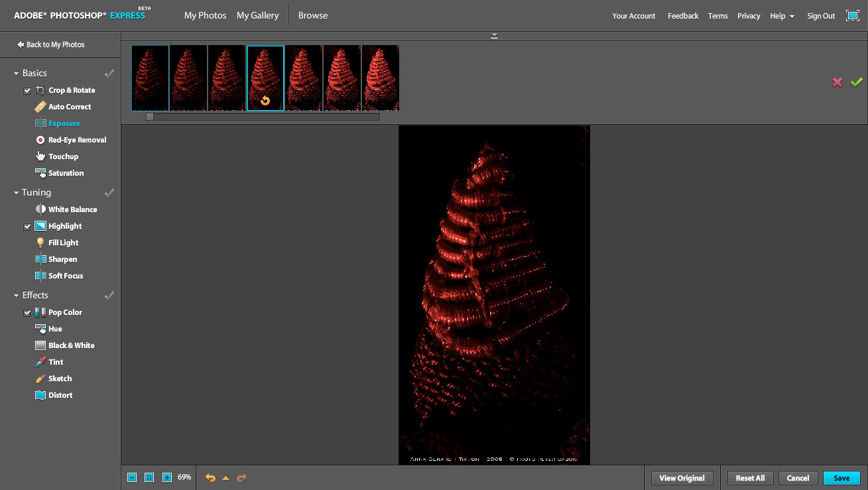Select the Sketch pencil effect
The height and width of the screenshot is (490, 868).
pyautogui.click(x=40, y=379)
